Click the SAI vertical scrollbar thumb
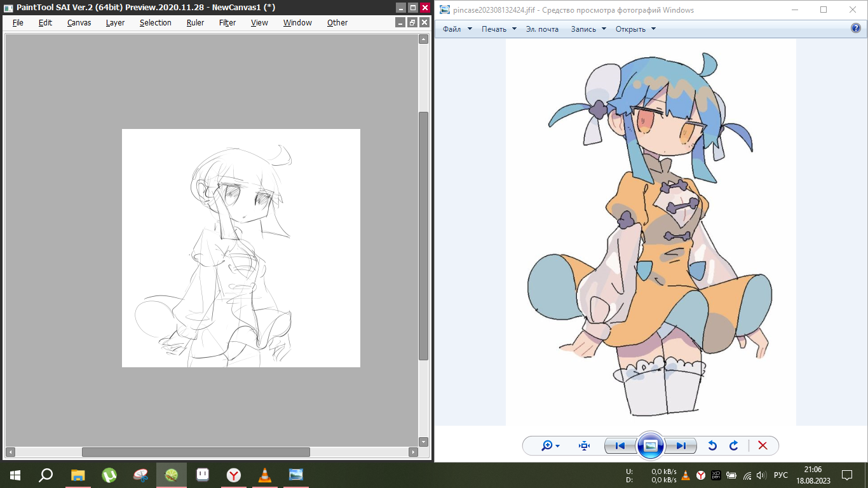This screenshot has width=868, height=488. click(424, 236)
